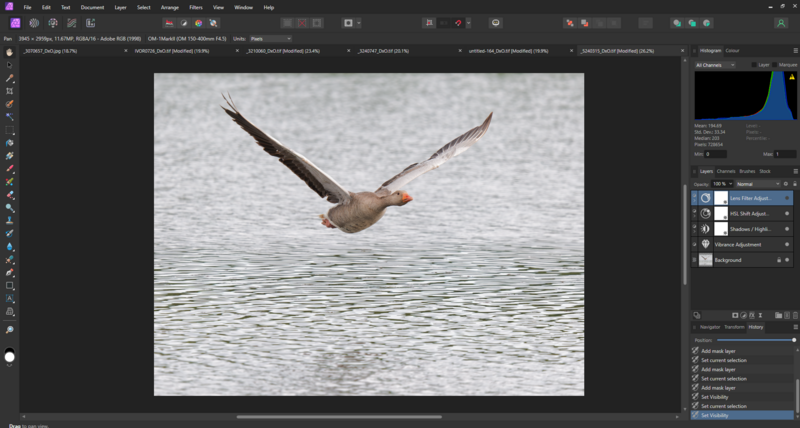
Task: Expand the HSL Shift Adjustment layer chevron
Action: pos(694,217)
